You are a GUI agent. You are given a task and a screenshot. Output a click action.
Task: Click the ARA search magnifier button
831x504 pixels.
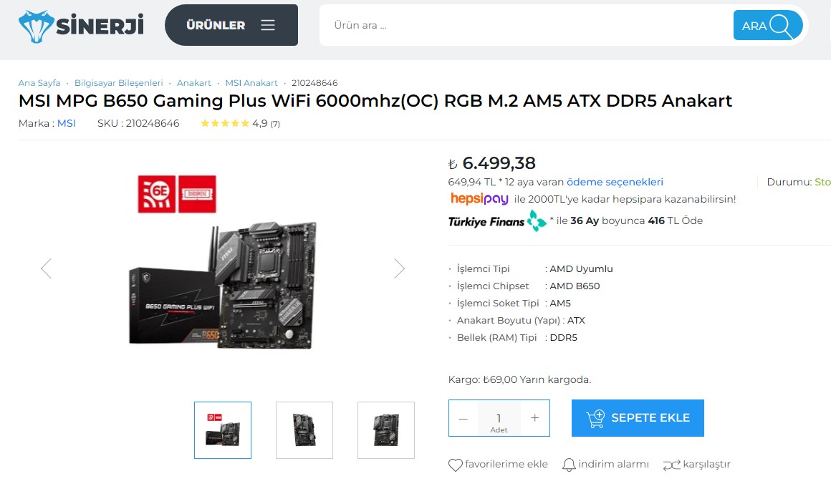(x=767, y=25)
